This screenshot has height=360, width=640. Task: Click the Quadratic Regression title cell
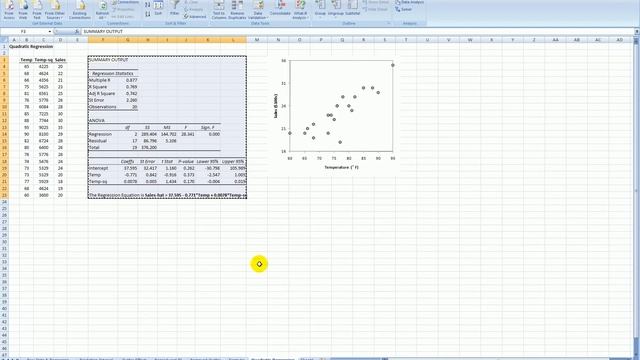pos(31,47)
